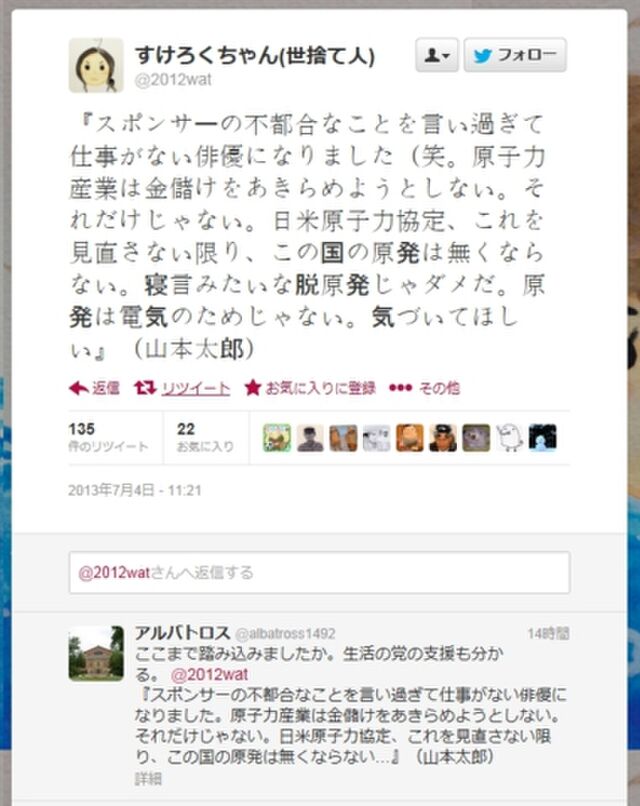Open アルバトロス building avatar
The image size is (640, 806).
(x=96, y=653)
